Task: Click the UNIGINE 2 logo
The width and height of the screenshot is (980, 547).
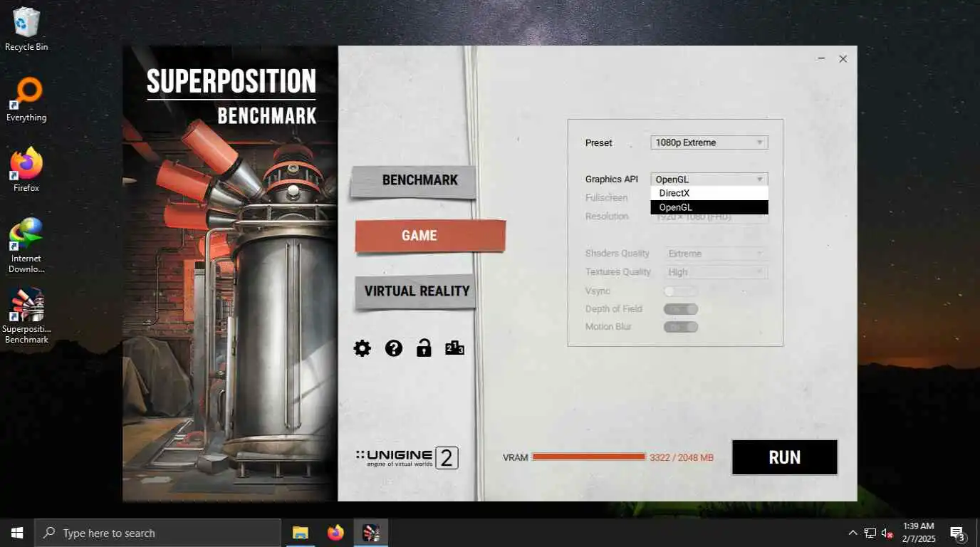Action: [407, 458]
